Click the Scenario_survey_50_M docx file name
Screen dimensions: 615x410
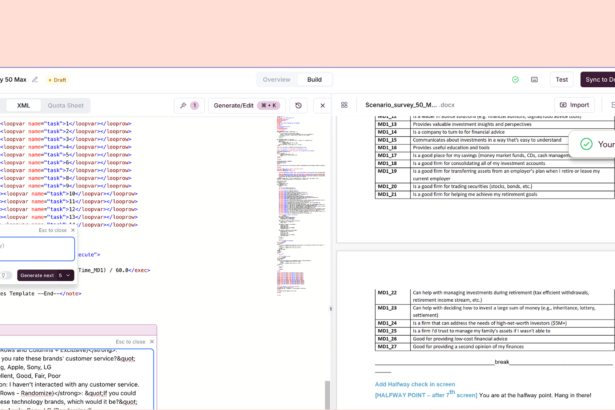pos(410,105)
